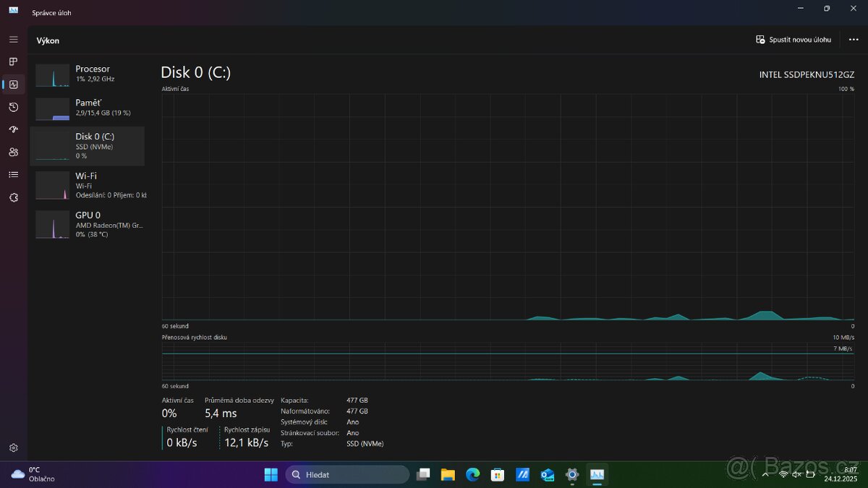Viewport: 868px width, 488px height.
Task: Launch Microsoft Edge from the taskbar
Action: point(472,474)
